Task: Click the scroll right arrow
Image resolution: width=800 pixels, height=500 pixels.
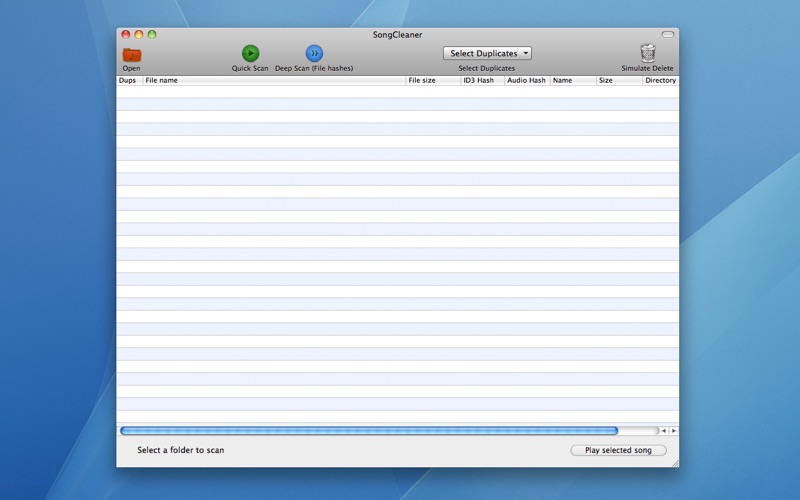Action: [x=673, y=431]
